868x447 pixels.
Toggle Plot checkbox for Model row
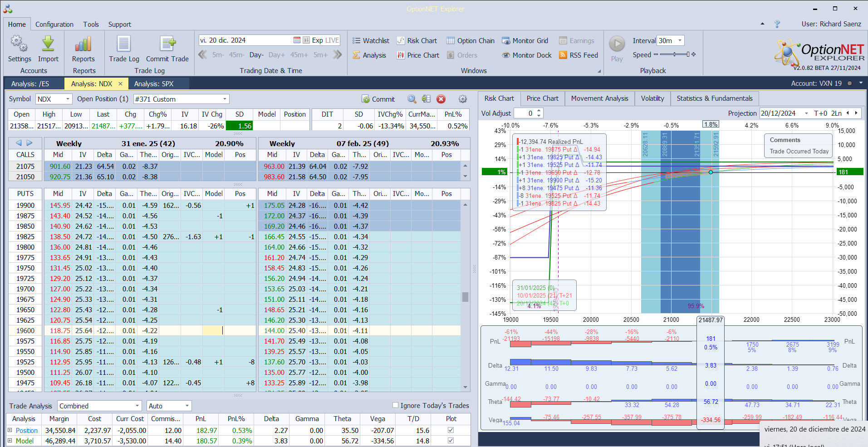451,440
